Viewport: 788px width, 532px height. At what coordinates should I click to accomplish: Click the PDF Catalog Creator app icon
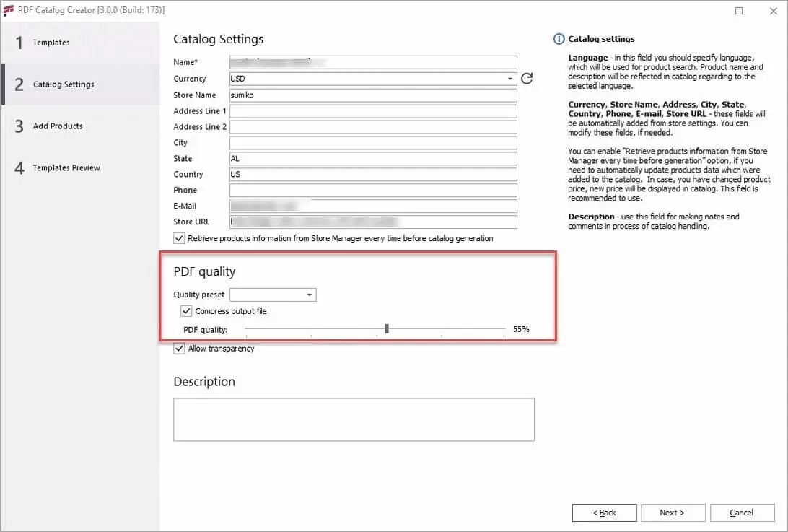point(9,10)
